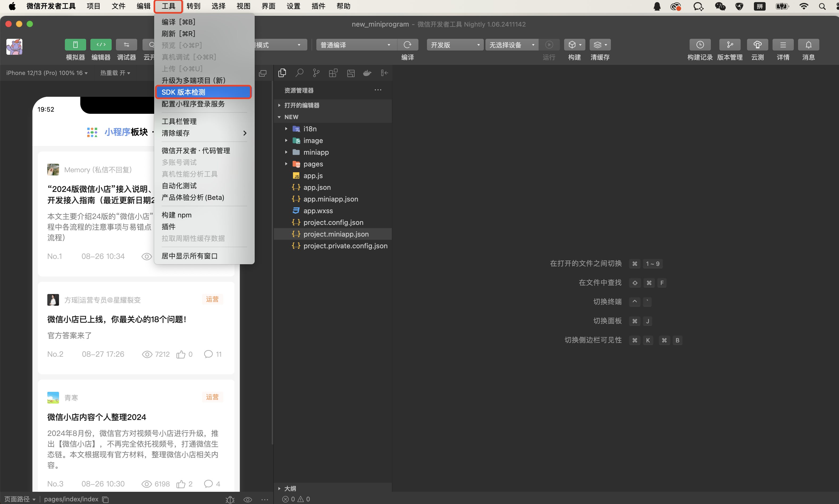Expand the 清除缓存 submenu
This screenshot has height=504, width=839.
pos(204,133)
